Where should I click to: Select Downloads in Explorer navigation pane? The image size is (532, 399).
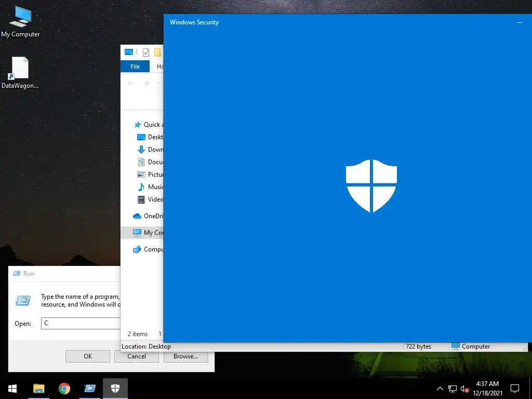(150, 150)
